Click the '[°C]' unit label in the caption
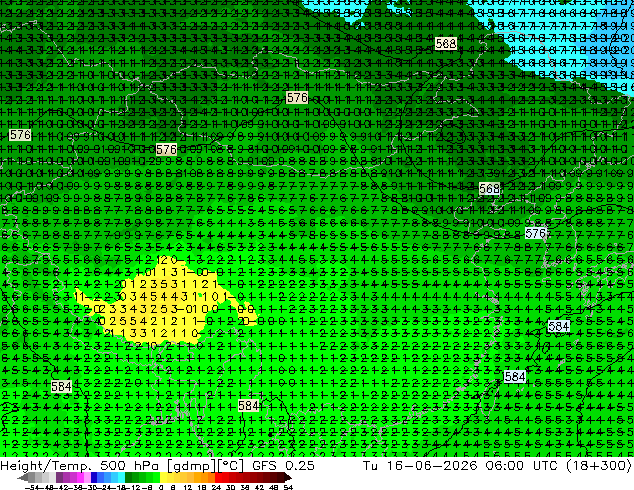Image resolution: width=634 pixels, height=490 pixels. pos(231,466)
